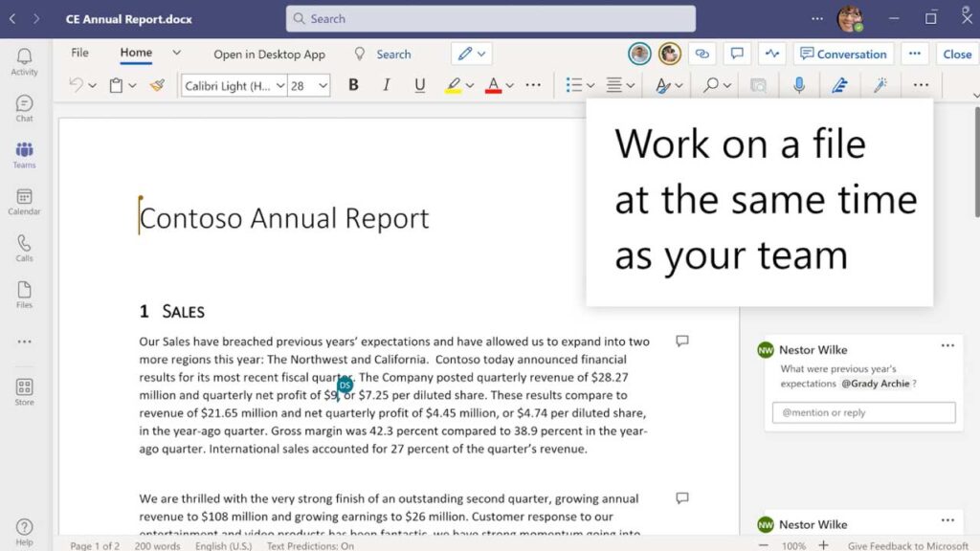Toggle Bold formatting

[353, 85]
